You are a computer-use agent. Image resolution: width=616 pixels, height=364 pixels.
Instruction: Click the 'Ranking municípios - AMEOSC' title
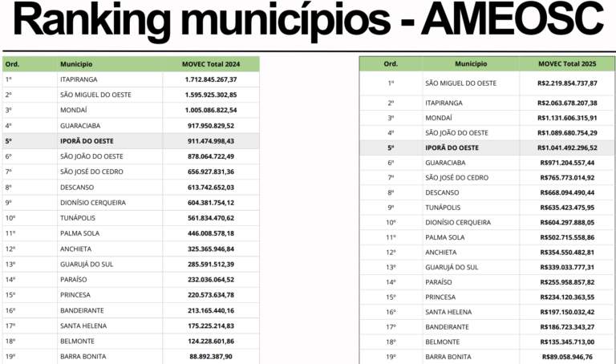308,19
